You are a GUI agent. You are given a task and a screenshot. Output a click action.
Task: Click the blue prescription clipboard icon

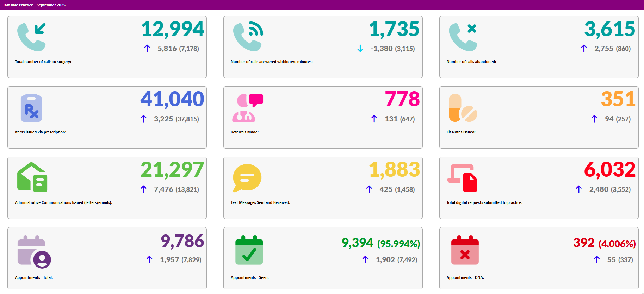click(31, 108)
